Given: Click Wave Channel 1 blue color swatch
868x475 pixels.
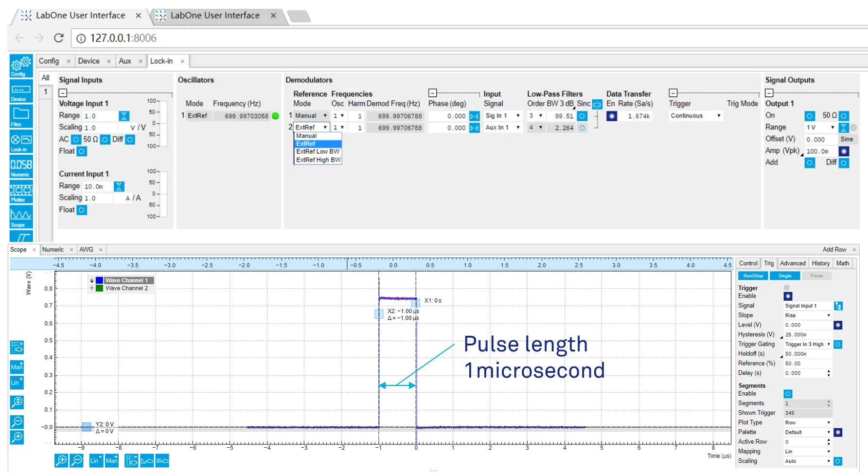Looking at the screenshot, I should click(100, 280).
